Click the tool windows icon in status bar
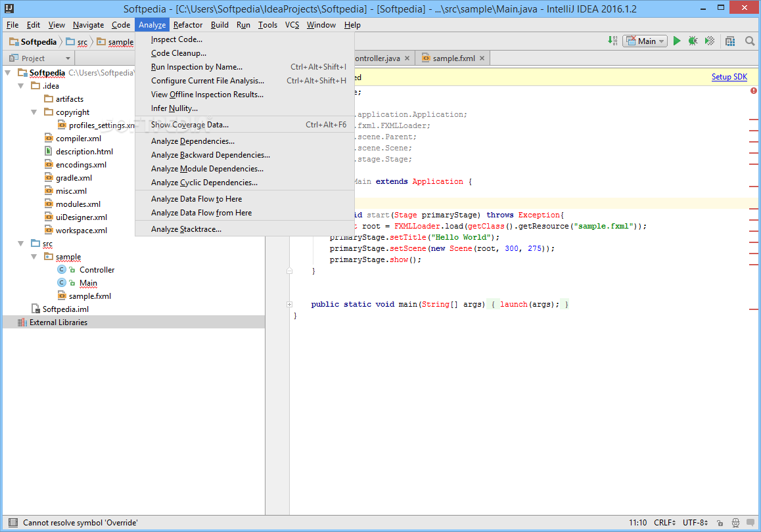This screenshot has height=532, width=761. click(x=13, y=522)
